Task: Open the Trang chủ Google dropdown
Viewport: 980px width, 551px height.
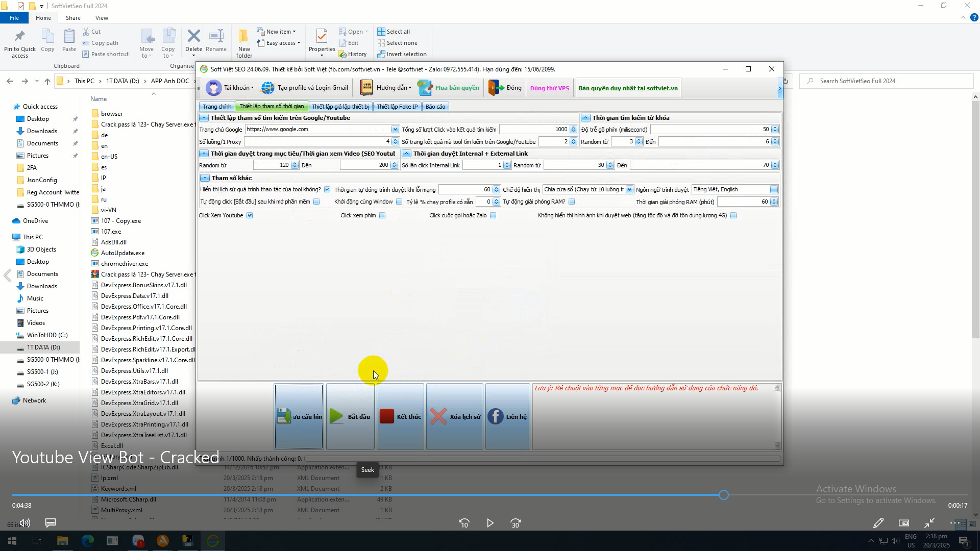Action: 395,130
